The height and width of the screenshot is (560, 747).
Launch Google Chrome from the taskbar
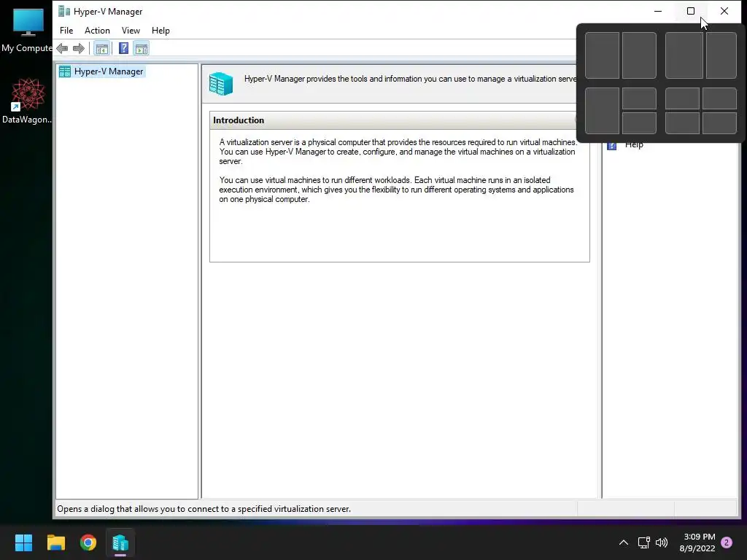point(88,542)
